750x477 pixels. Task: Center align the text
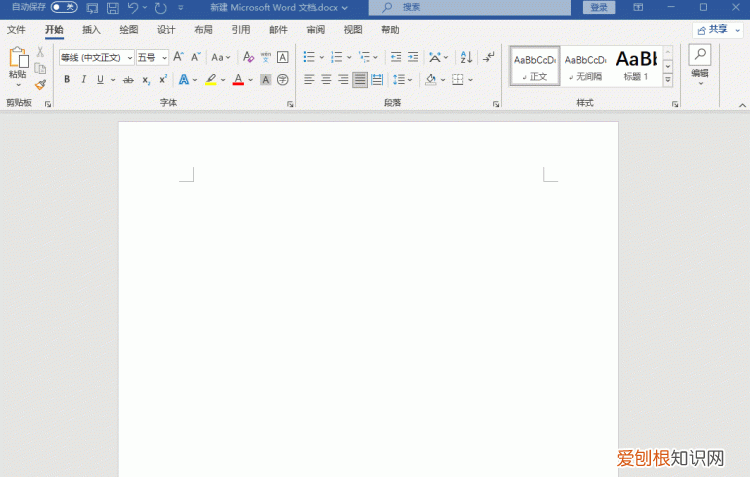point(326,79)
